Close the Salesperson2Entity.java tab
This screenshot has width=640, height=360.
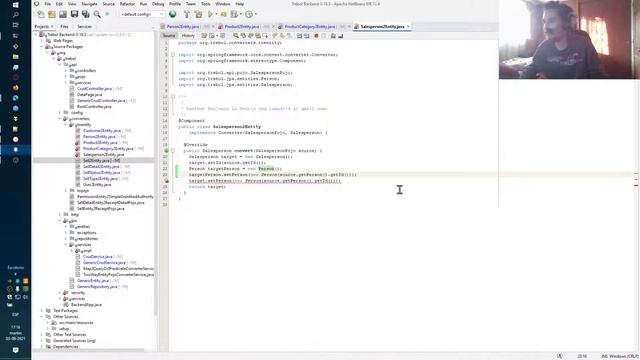(408, 27)
